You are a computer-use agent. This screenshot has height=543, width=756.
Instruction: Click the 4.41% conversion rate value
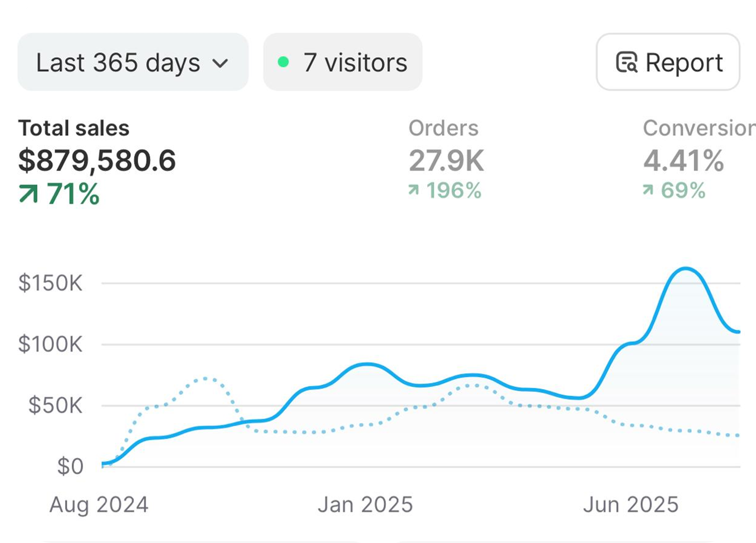click(683, 160)
